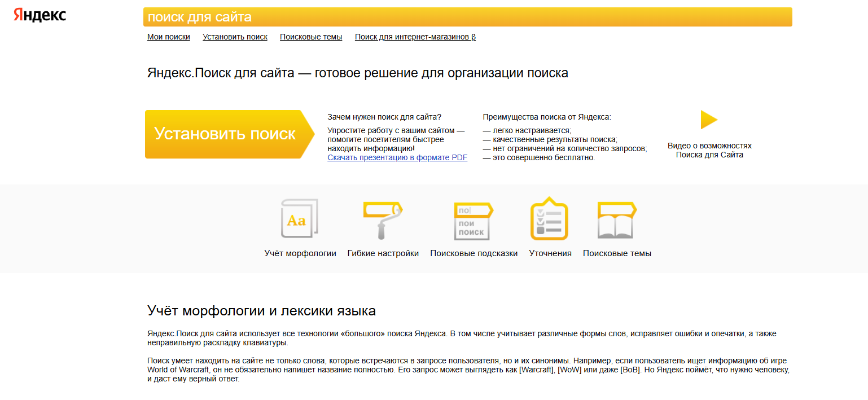The image size is (868, 400).
Task: Select the Поисковые темы label under book icon
Action: click(617, 253)
